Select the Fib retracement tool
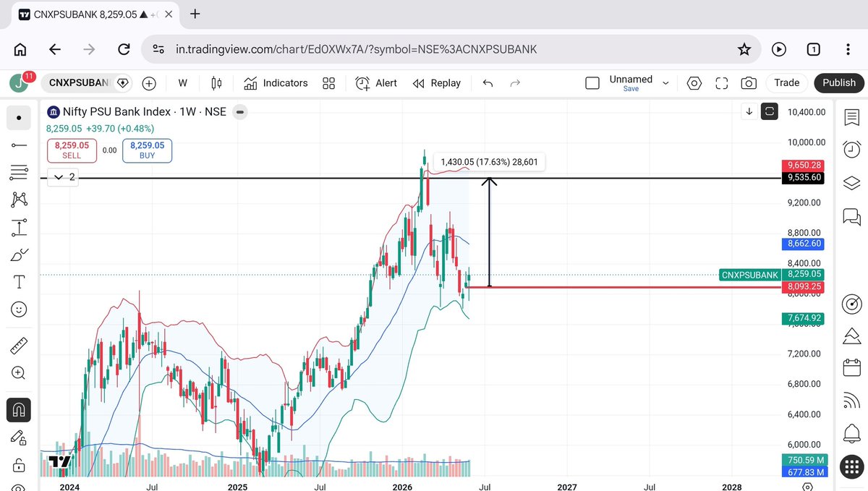Image resolution: width=868 pixels, height=491 pixels. [x=19, y=173]
